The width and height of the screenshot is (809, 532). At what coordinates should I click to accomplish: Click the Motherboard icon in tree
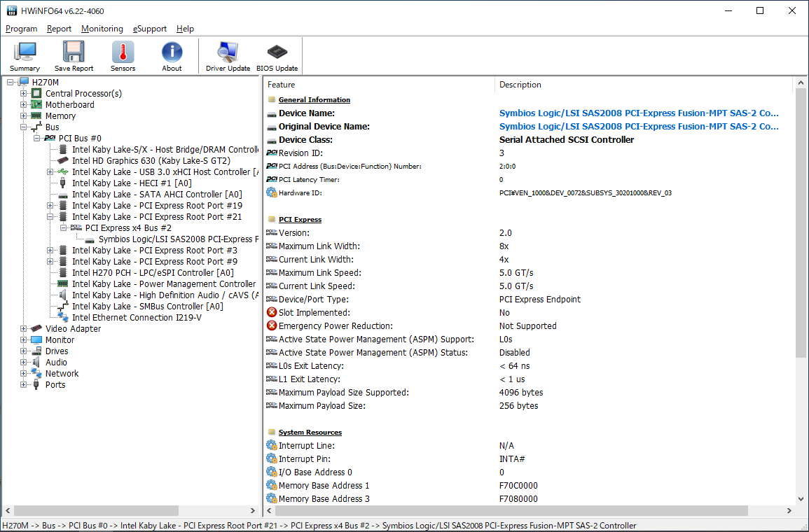pyautogui.click(x=36, y=104)
